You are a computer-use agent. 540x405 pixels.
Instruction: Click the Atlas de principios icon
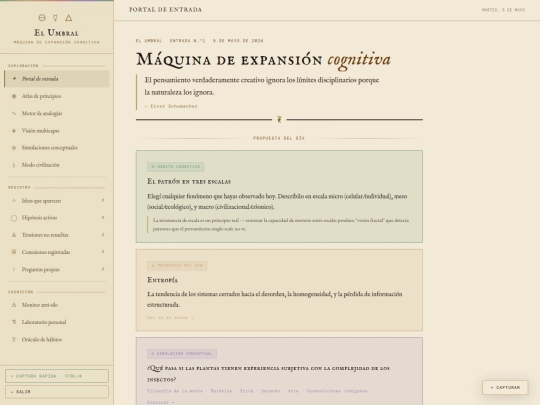tap(14, 96)
